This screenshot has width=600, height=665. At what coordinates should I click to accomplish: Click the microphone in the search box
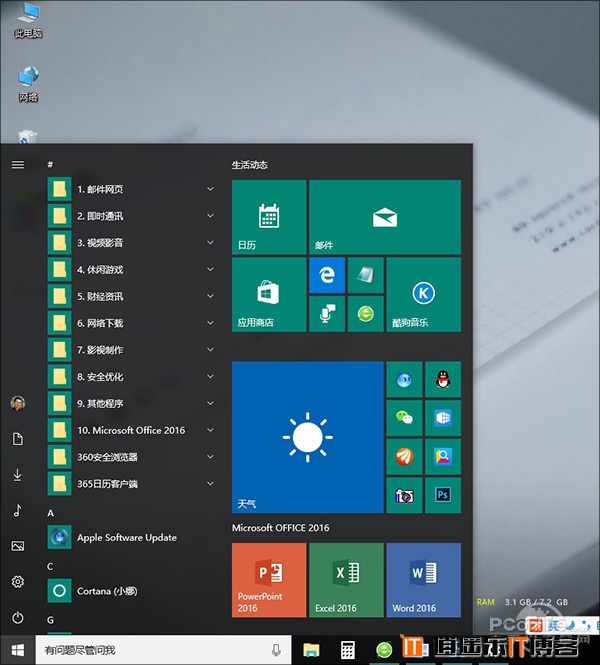(x=276, y=650)
